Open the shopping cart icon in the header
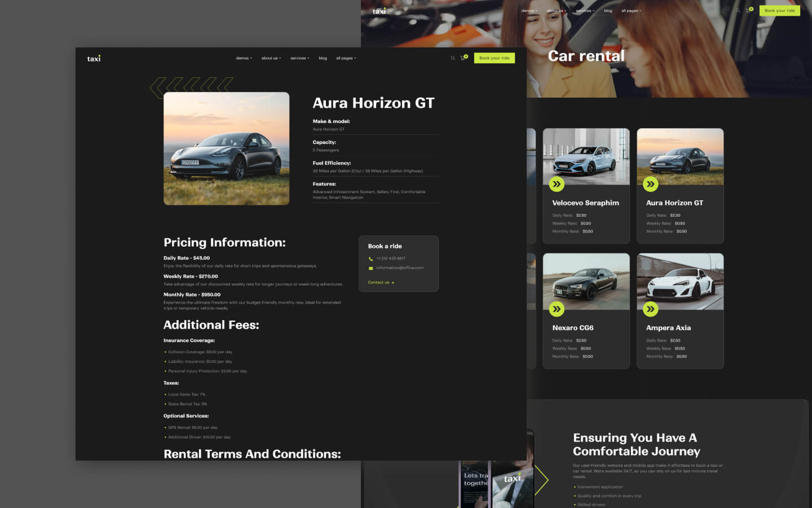This screenshot has height=508, width=812. point(462,58)
